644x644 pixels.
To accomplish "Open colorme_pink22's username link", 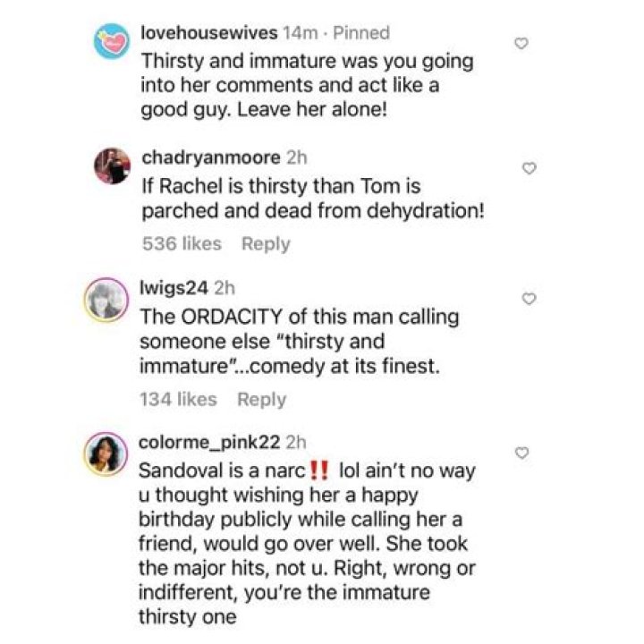I will tap(211, 442).
